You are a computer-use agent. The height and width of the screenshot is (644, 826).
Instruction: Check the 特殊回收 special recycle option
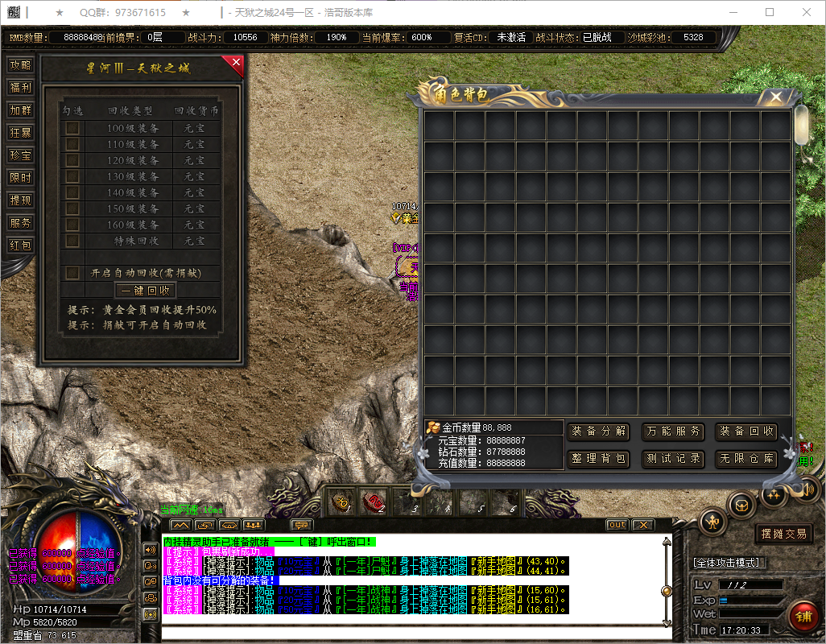(73, 241)
